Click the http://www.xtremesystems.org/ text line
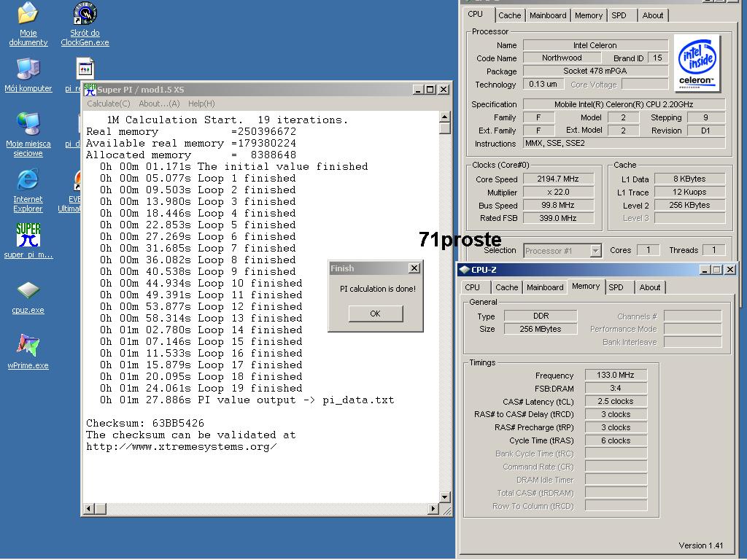Screen dimensions: 747x560 coord(181,447)
